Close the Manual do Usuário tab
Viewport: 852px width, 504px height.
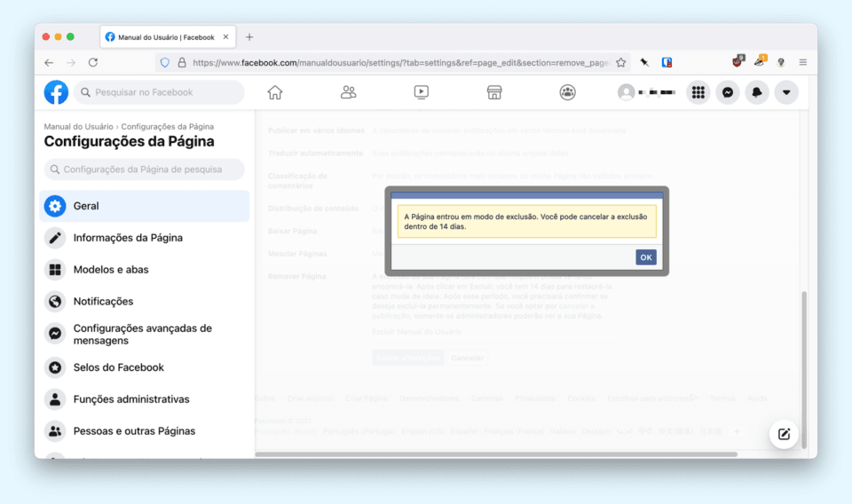tap(225, 37)
